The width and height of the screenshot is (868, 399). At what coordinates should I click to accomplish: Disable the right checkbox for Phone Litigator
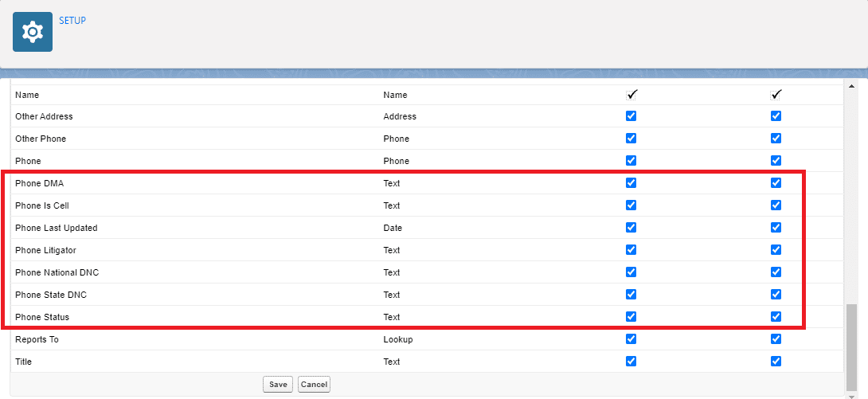pyautogui.click(x=776, y=249)
